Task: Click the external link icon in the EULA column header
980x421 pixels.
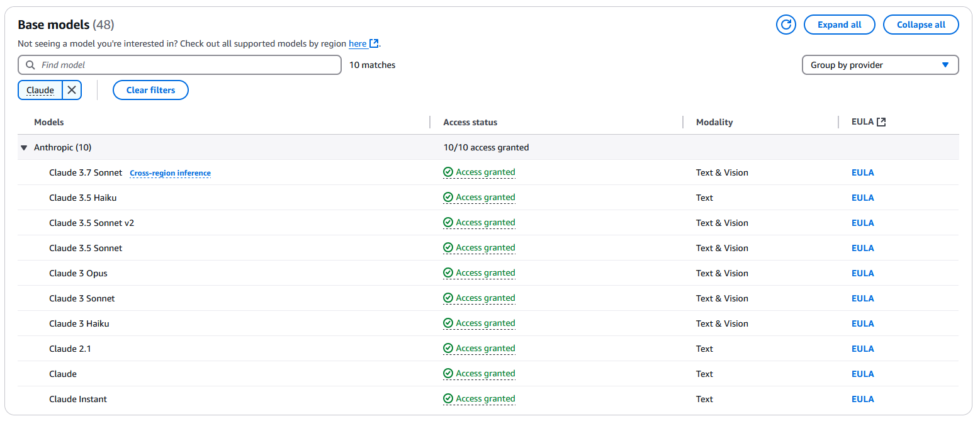Action: coord(881,122)
